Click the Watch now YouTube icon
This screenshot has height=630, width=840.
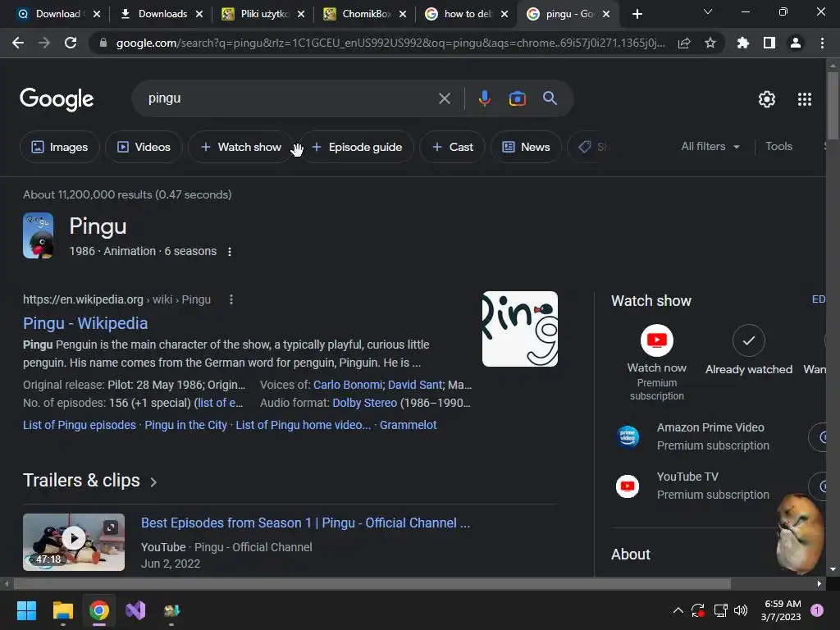point(657,340)
